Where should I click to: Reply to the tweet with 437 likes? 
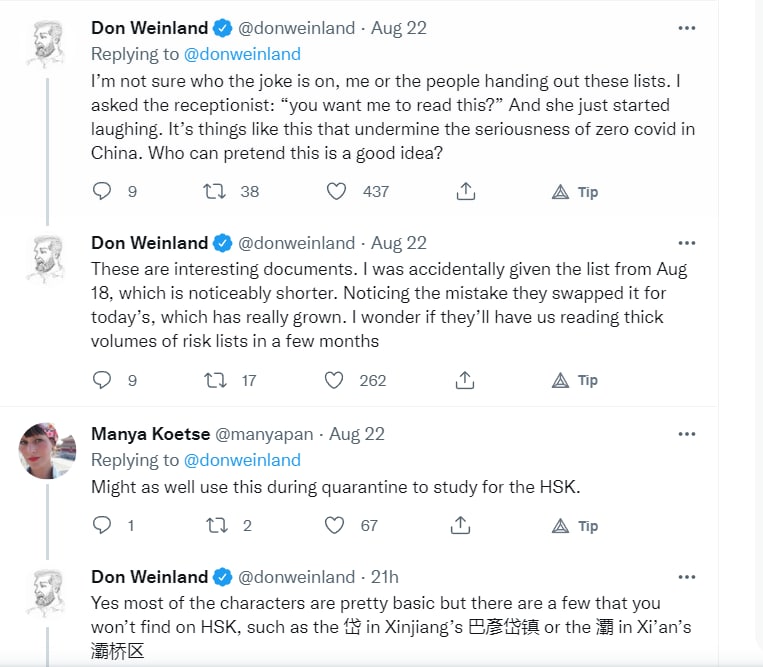coord(102,191)
